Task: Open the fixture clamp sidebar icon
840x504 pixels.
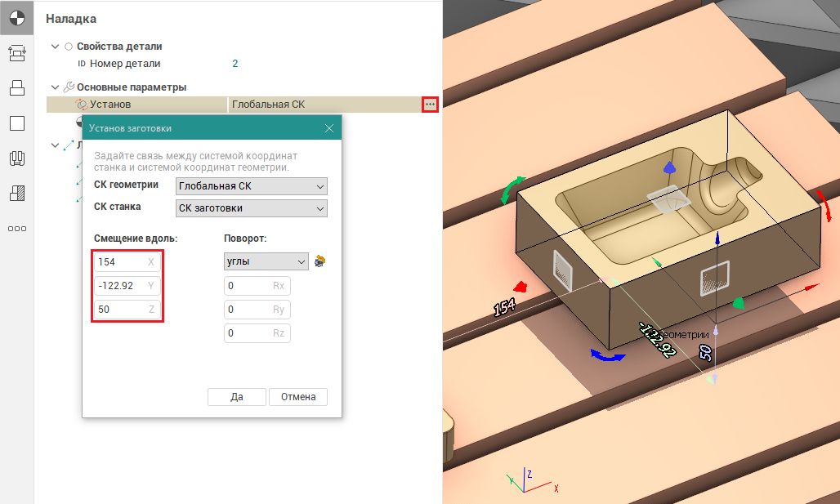Action: point(16,158)
